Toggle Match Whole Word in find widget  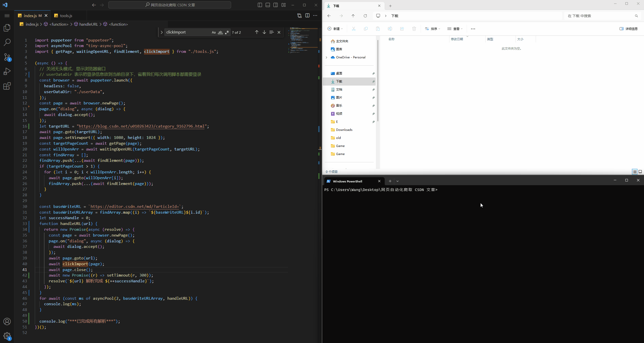coord(220,32)
